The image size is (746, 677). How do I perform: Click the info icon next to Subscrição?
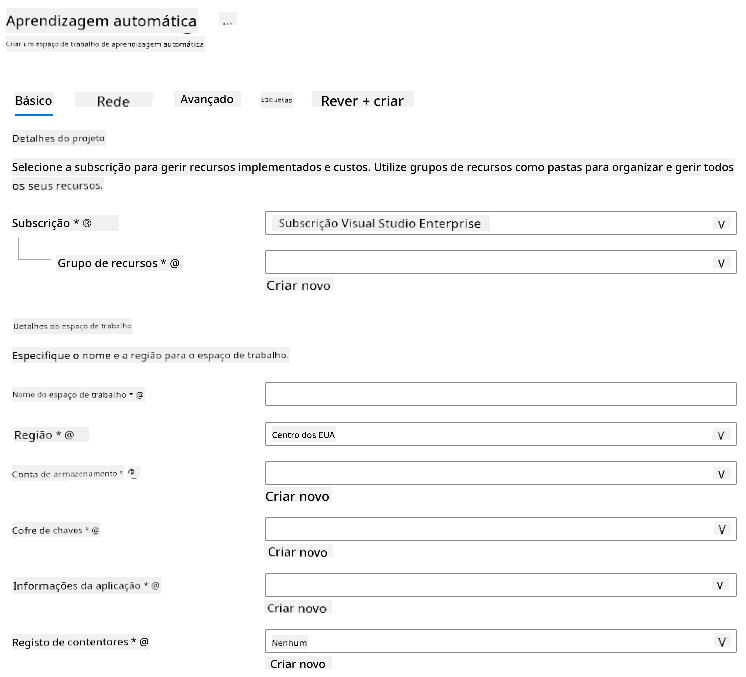coord(87,223)
